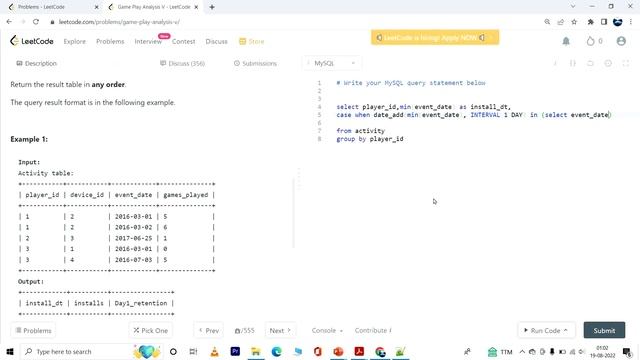Open the notifications bell
This screenshot has width=640, height=360.
point(566,41)
